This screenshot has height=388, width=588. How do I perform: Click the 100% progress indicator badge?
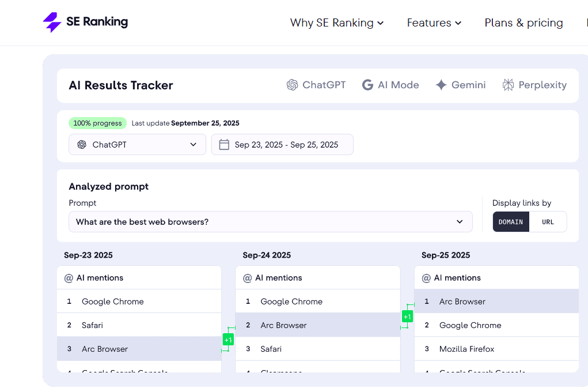(x=97, y=123)
